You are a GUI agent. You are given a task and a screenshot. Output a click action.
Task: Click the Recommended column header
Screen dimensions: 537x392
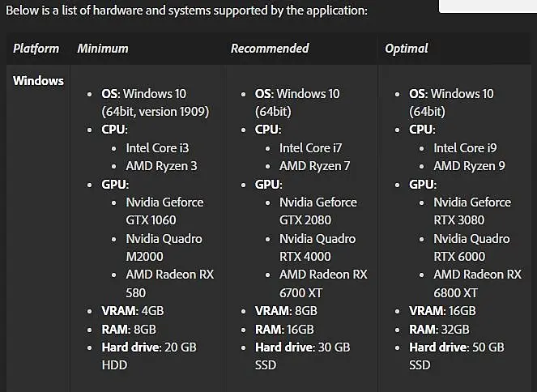(x=270, y=49)
